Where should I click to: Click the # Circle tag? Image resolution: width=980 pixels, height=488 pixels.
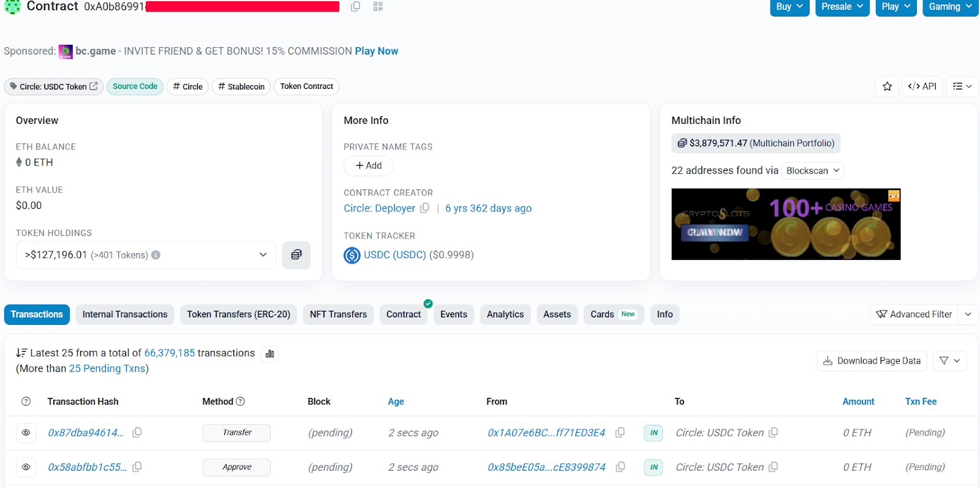(x=187, y=86)
